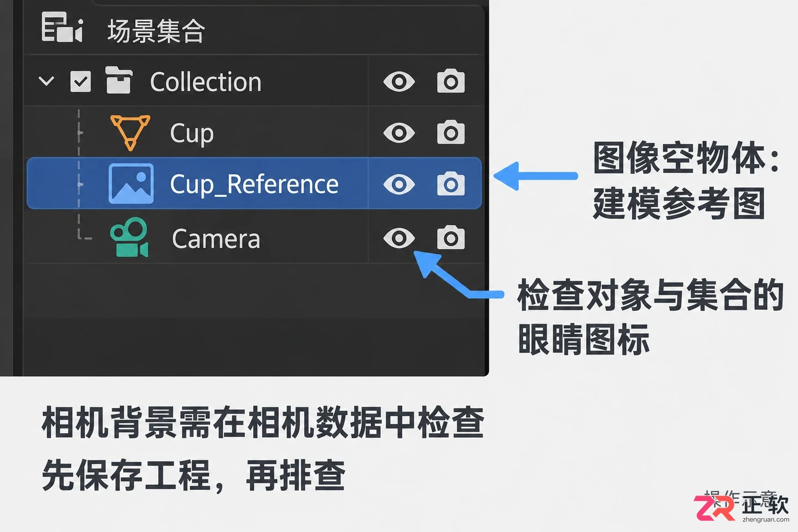Uncheck the Collection exclude checkbox
Image resolution: width=798 pixels, height=532 pixels.
click(80, 81)
